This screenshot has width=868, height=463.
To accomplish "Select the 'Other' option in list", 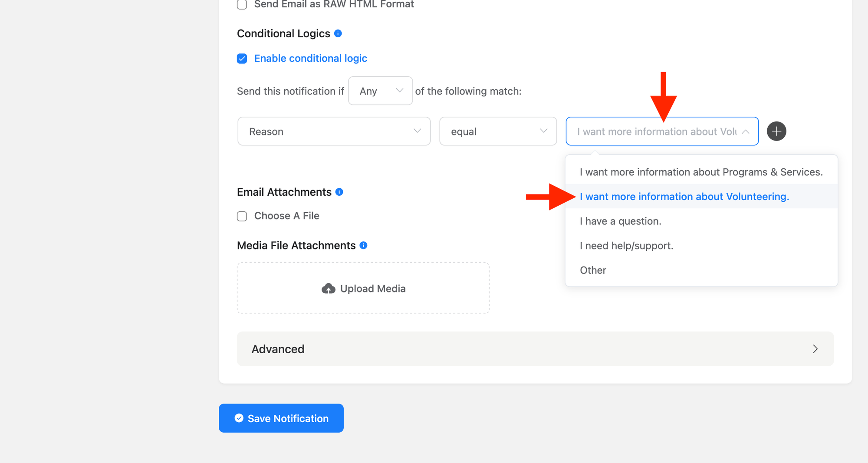I will pos(593,270).
